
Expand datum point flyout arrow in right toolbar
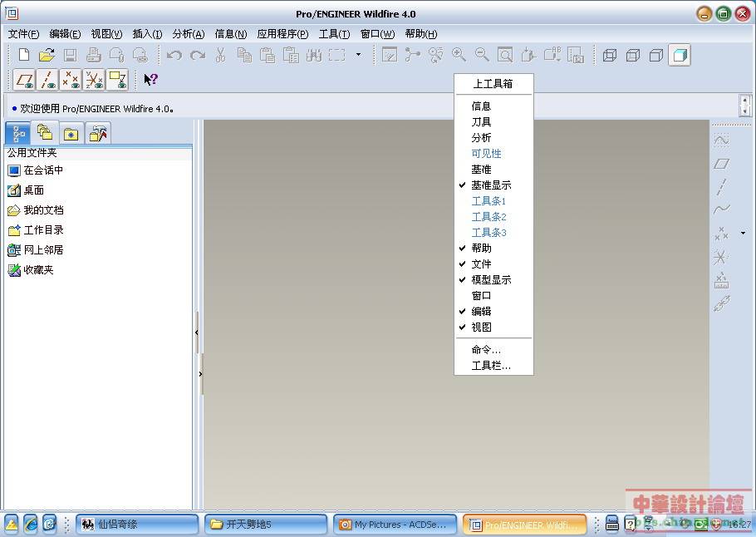click(743, 233)
